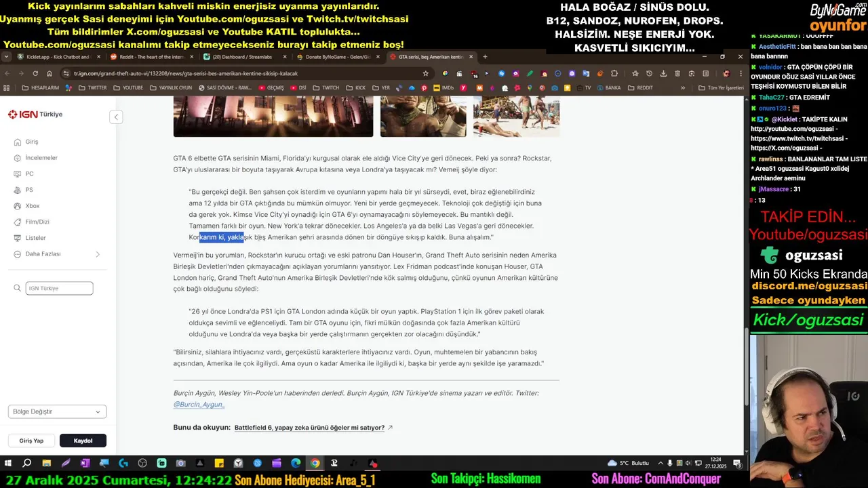Open the Battlefield 6 yapay zeka article link
Viewport: 868px width, 488px height.
click(313, 428)
